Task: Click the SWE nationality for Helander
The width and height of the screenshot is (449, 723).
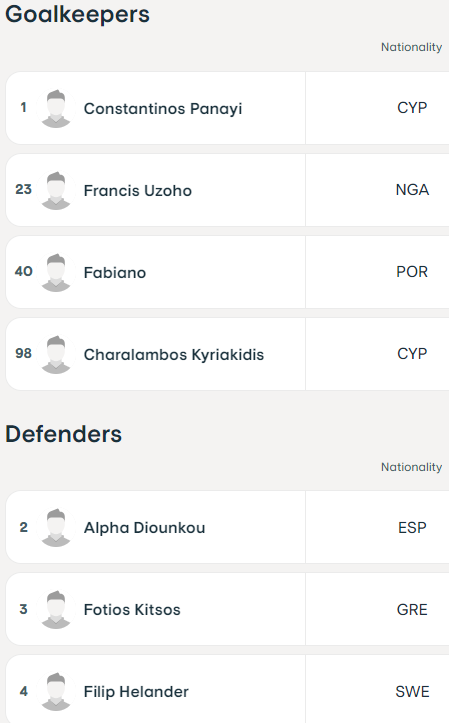Action: point(412,692)
